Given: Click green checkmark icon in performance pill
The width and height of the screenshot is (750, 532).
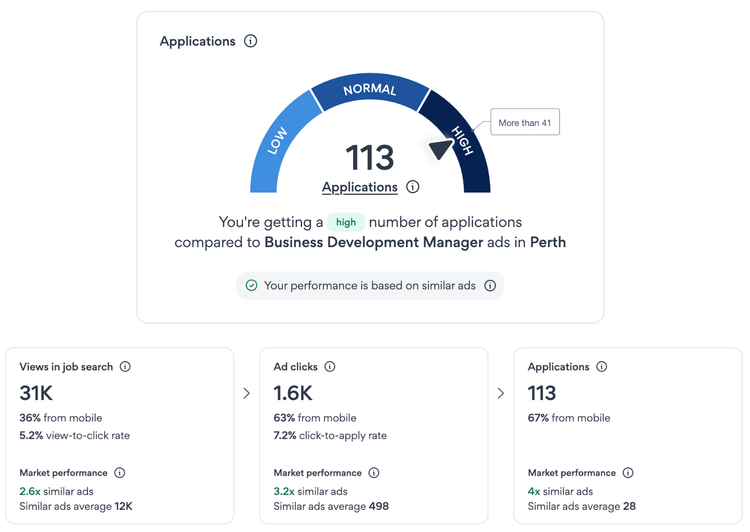Looking at the screenshot, I should pyautogui.click(x=252, y=286).
